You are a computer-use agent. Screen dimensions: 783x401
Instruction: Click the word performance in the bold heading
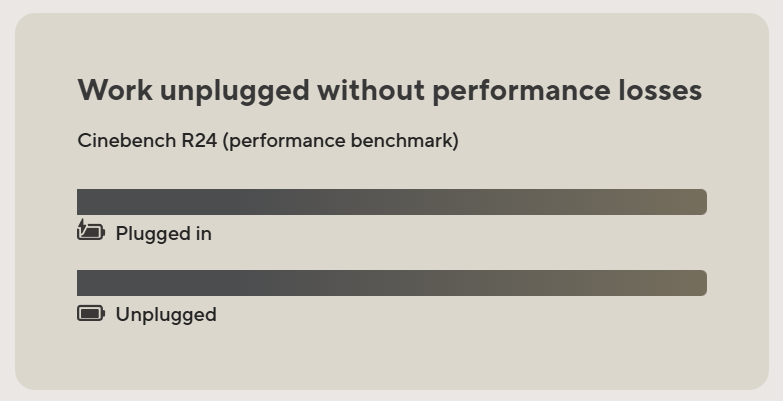coord(521,92)
